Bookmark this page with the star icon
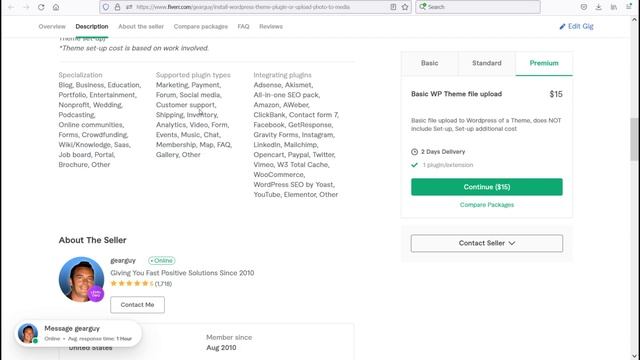 click(405, 7)
